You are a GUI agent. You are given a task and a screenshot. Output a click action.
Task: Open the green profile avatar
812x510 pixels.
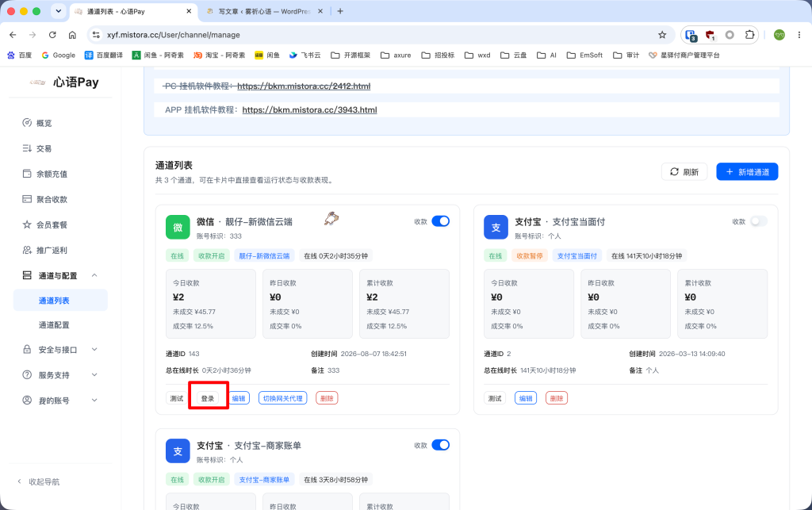coord(779,35)
